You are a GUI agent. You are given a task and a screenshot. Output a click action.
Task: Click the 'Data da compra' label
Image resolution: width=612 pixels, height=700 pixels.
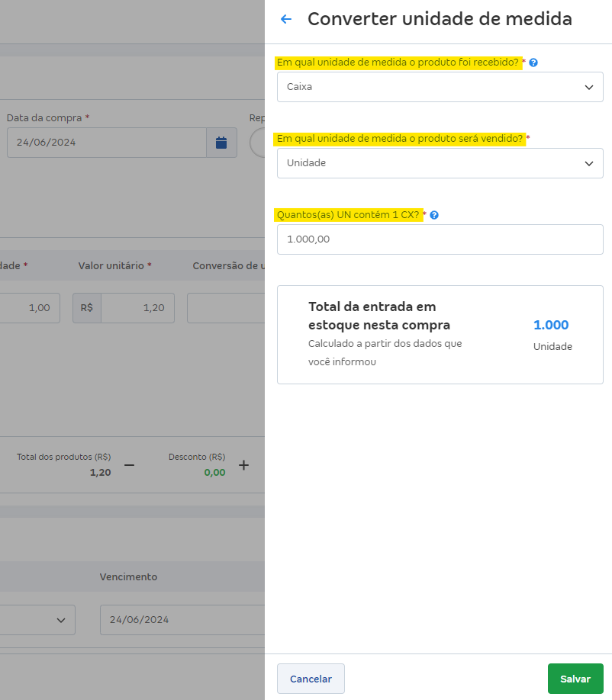44,118
